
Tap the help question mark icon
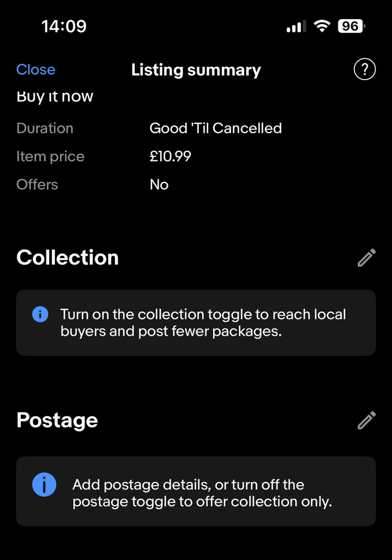click(365, 70)
